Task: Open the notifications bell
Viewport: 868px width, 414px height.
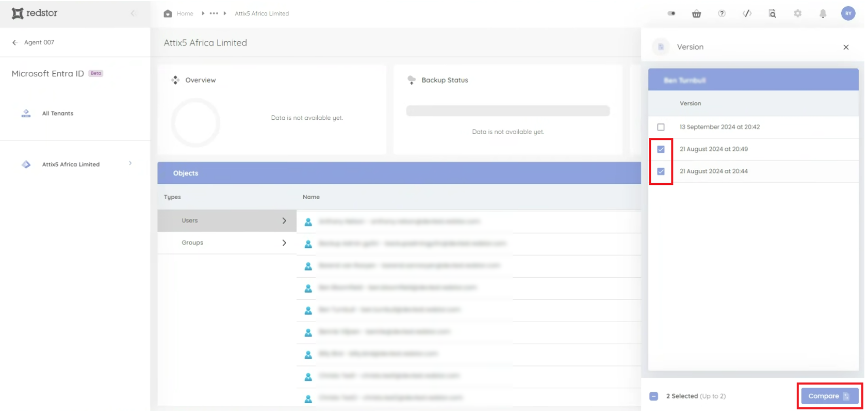Action: point(823,13)
